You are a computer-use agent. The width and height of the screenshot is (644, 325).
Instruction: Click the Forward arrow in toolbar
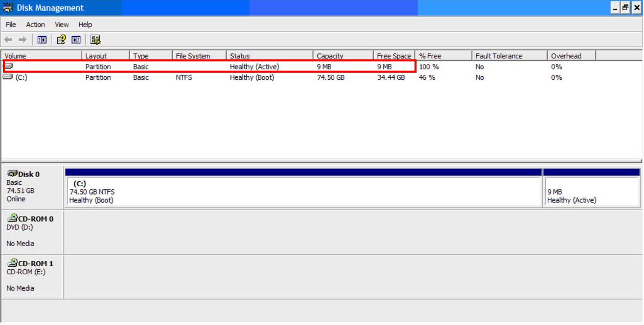(22, 40)
